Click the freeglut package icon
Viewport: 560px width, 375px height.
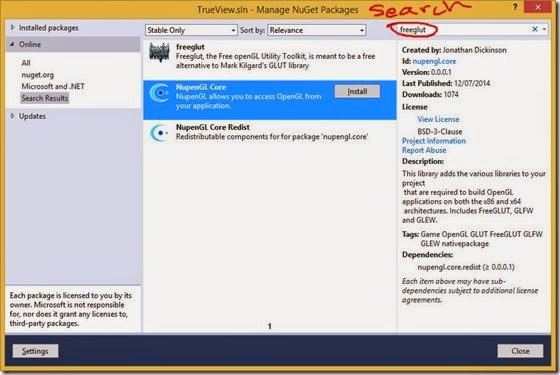click(x=159, y=52)
